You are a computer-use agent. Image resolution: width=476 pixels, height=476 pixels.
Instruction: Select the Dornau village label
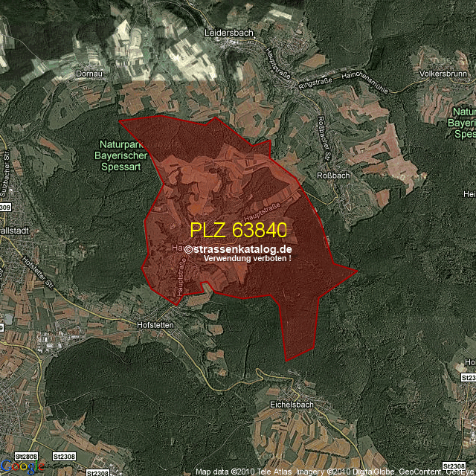click(x=89, y=74)
